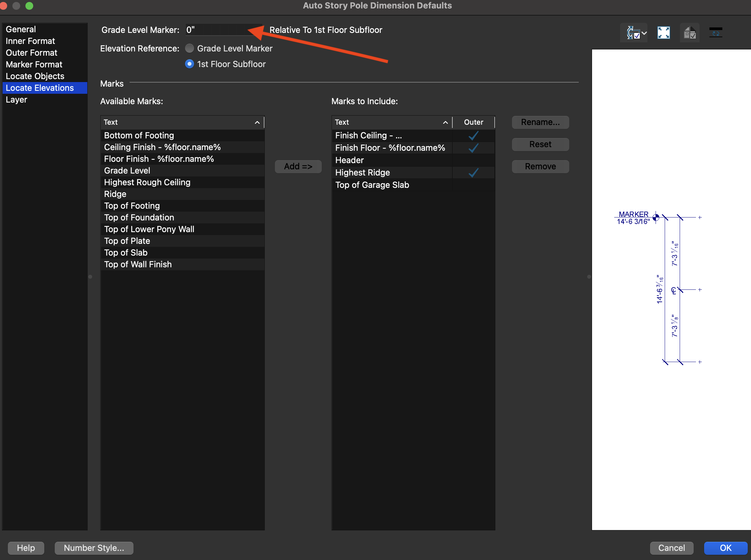Toggle Outer checkmark for Finish Ceiling
Screen dimensions: 751x560
click(473, 135)
